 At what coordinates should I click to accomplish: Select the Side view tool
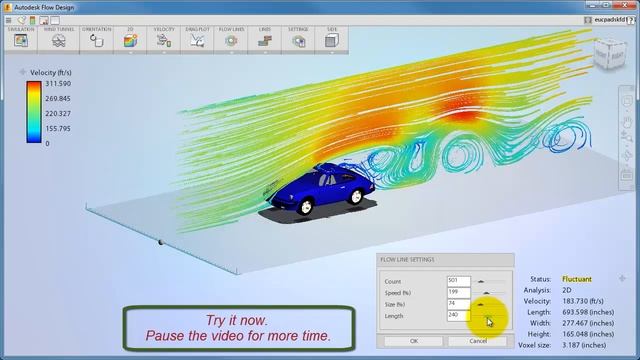[332, 40]
